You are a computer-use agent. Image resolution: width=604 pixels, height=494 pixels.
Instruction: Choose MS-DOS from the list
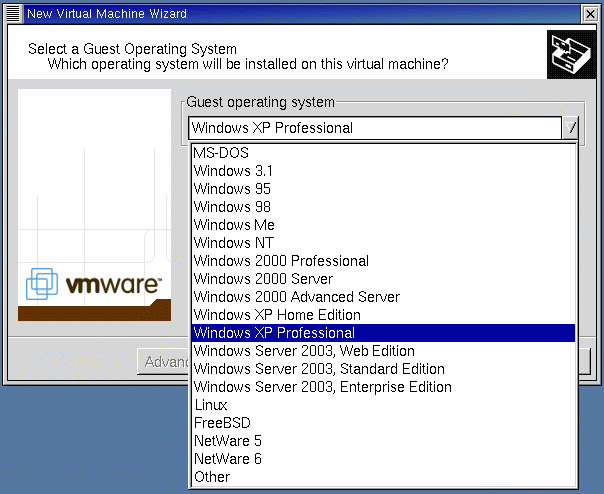[383, 153]
